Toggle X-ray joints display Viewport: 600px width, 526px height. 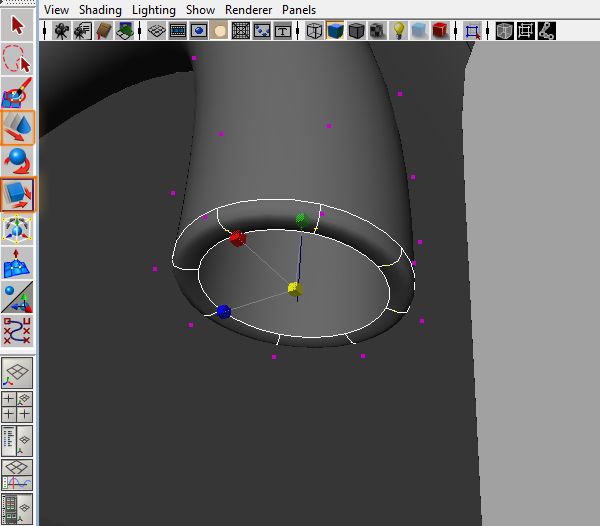click(x=547, y=31)
